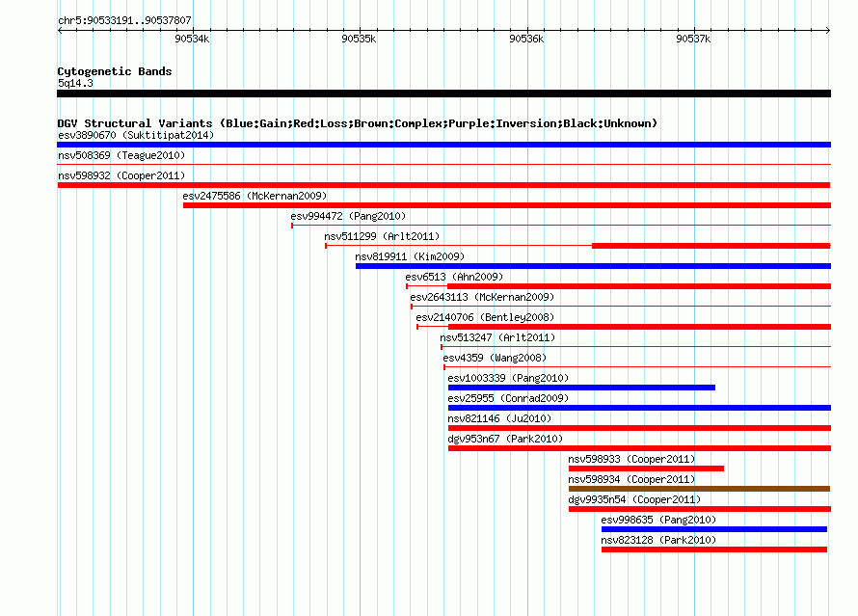
Task: Click nsv823128 (Park2010) label
Action: [x=658, y=540]
